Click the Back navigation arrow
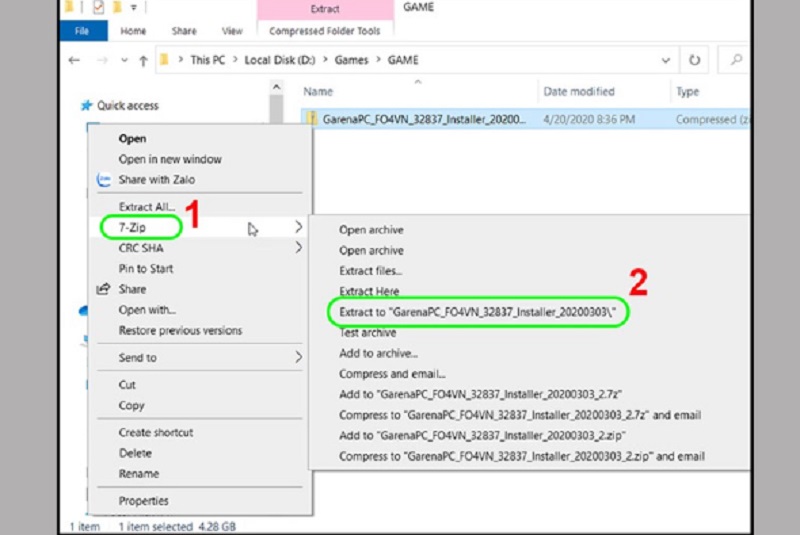Screen dimensions: 800x535 click(74, 60)
